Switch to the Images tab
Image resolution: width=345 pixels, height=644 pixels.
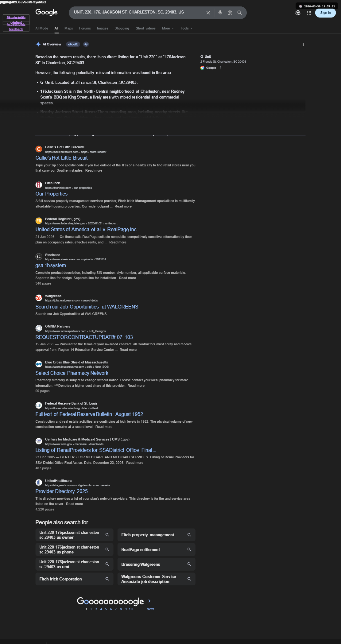tap(103, 28)
